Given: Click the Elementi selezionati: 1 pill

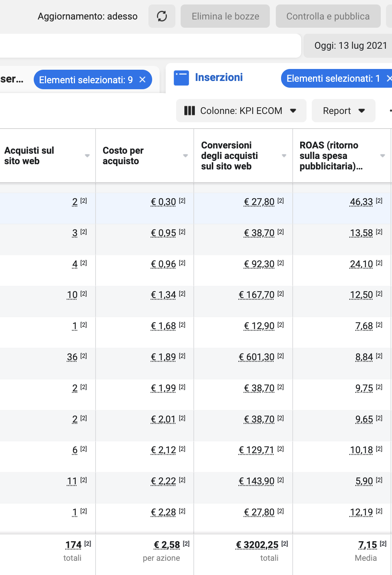Looking at the screenshot, I should 333,78.
